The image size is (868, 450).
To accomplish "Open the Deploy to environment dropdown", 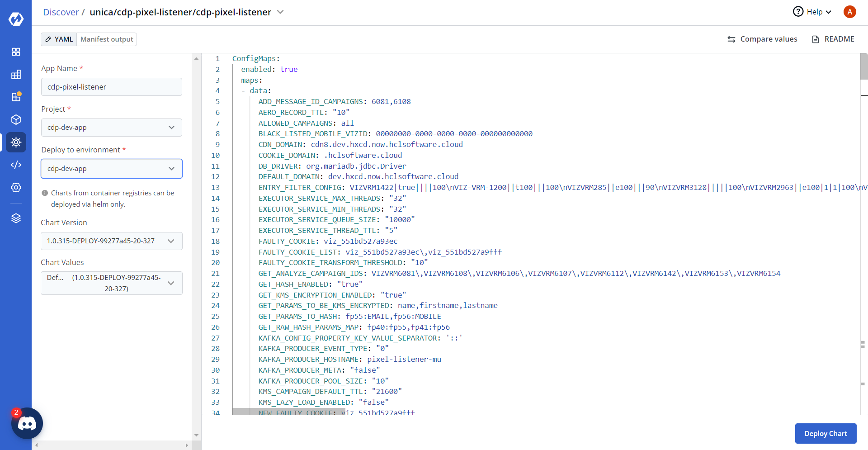I will tap(111, 169).
